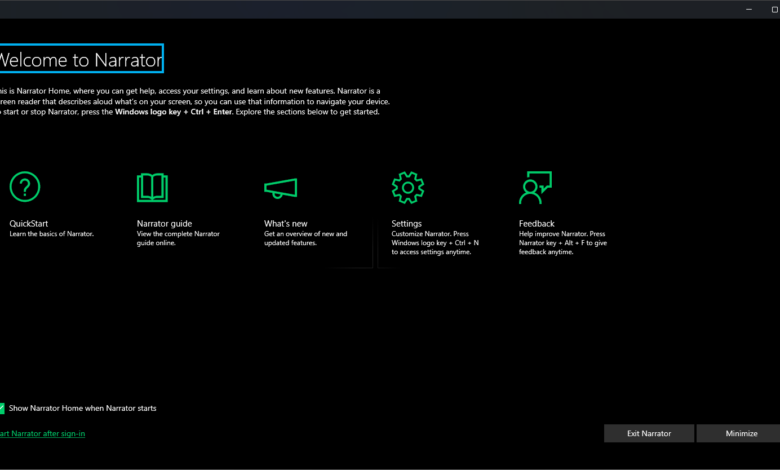The height and width of the screenshot is (470, 780).
Task: Open Start Narrator after sign-in link
Action: [x=42, y=434]
